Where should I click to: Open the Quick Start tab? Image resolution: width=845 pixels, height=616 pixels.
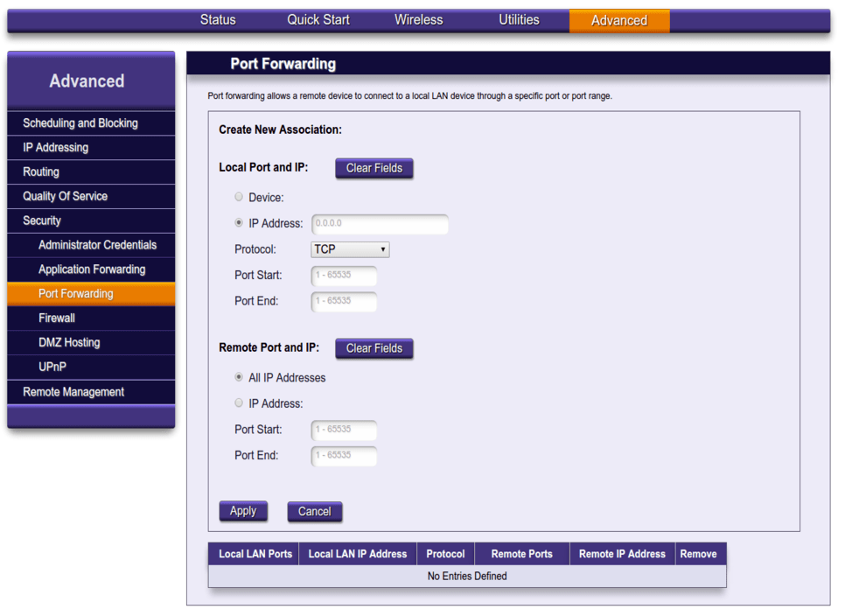[x=318, y=19]
